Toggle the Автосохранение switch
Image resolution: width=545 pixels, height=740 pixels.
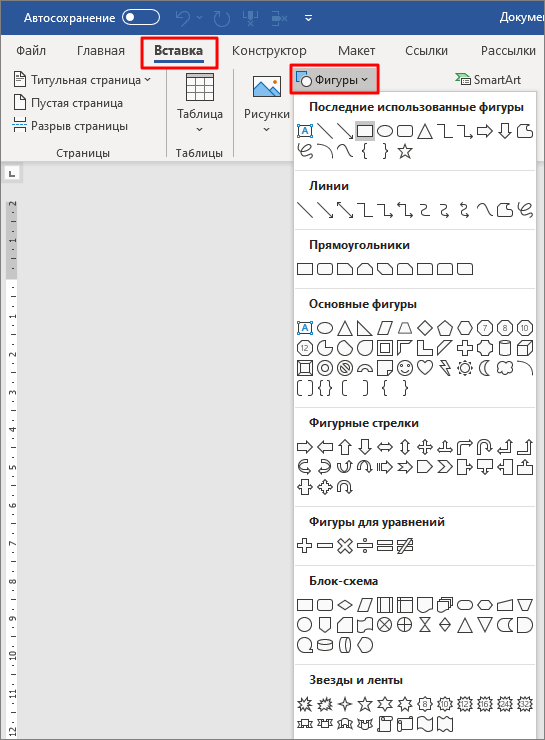141,17
